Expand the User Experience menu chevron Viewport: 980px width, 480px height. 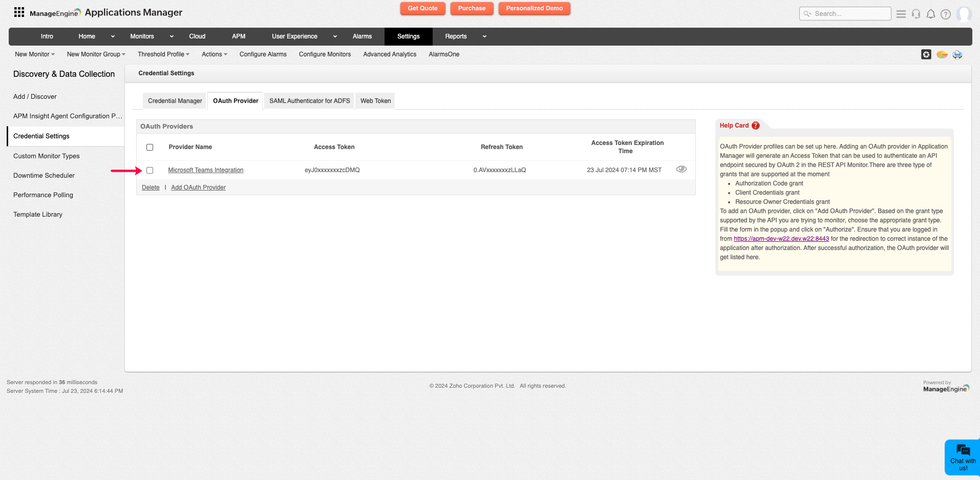pos(335,36)
